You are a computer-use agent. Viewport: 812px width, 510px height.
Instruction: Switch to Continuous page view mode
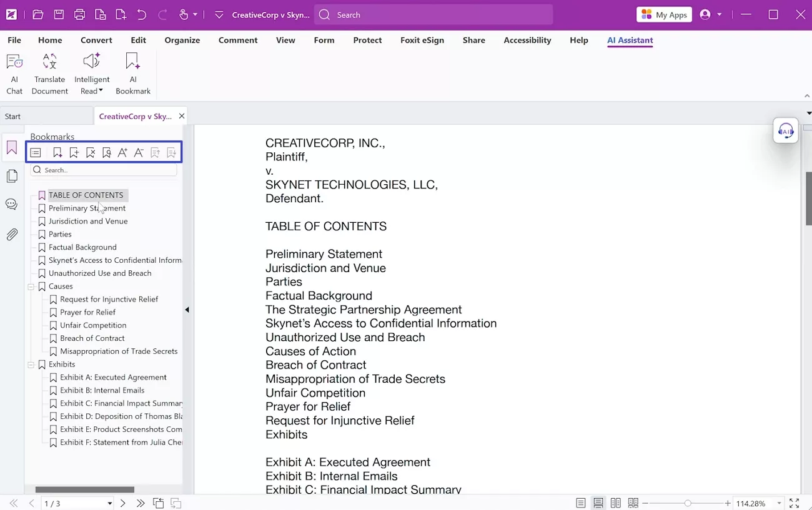click(x=598, y=503)
